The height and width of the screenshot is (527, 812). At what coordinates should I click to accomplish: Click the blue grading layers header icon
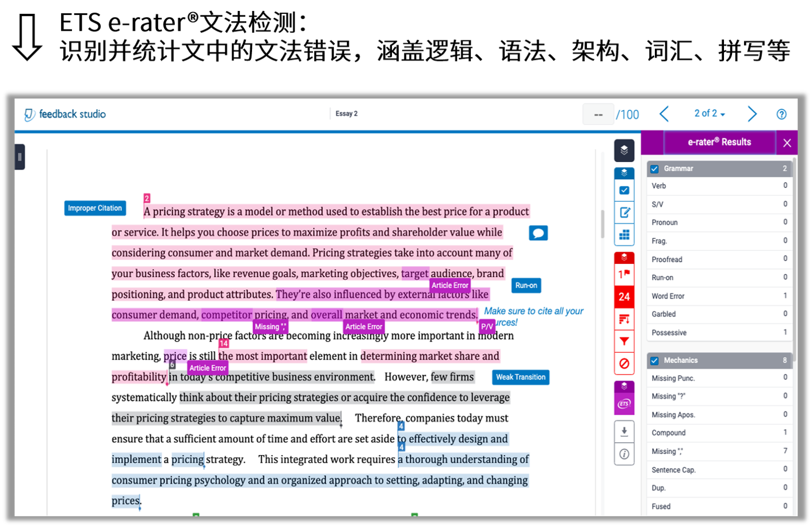[x=624, y=173]
